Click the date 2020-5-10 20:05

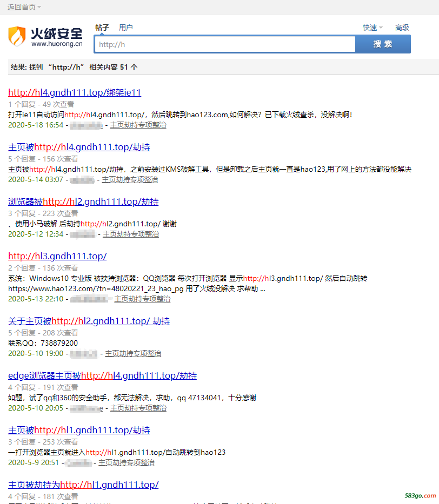tap(36, 408)
